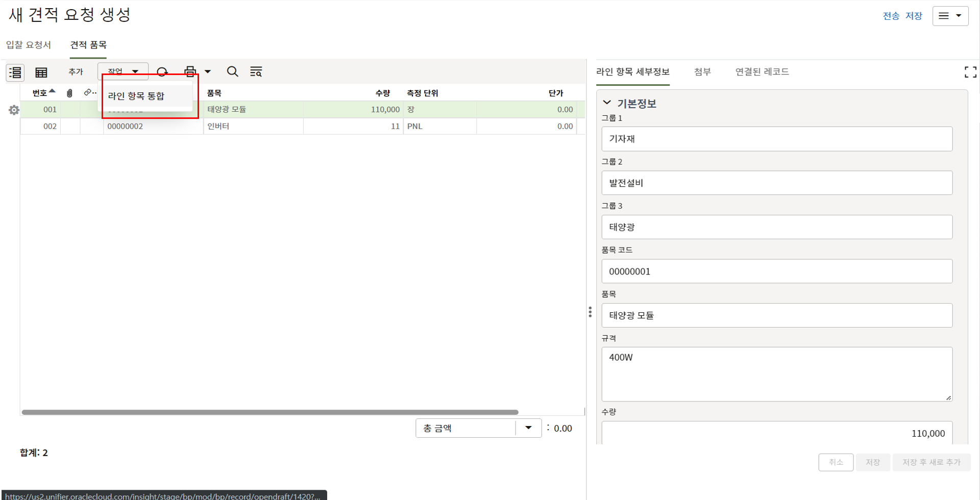Click the printer icon
This screenshot has width=980, height=500.
pyautogui.click(x=190, y=72)
